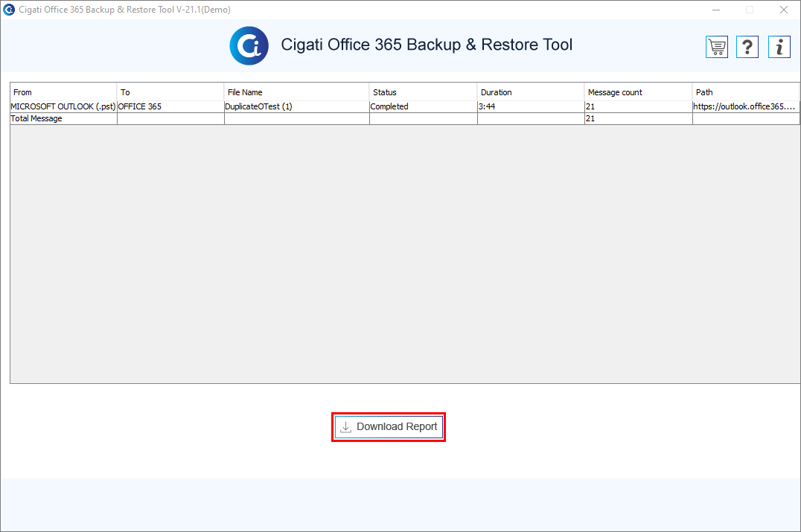Open the question mark help icon
This screenshot has width=801, height=532.
(x=747, y=47)
